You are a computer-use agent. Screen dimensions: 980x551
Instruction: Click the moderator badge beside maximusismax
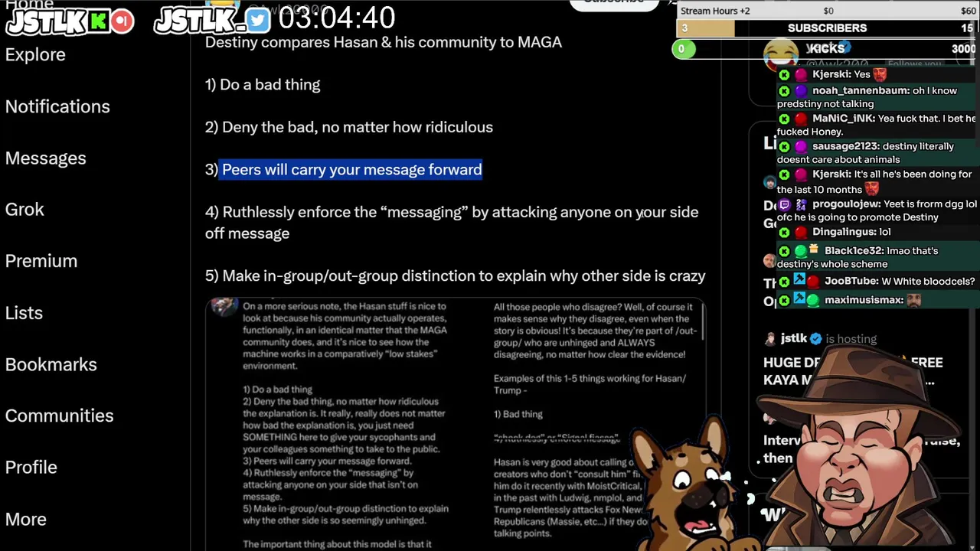click(x=799, y=299)
